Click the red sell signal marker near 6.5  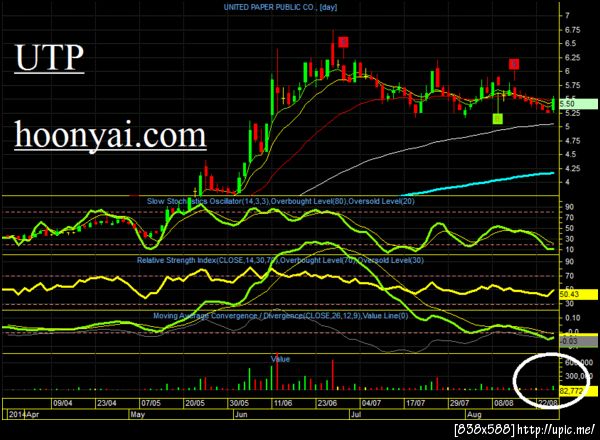click(x=343, y=42)
